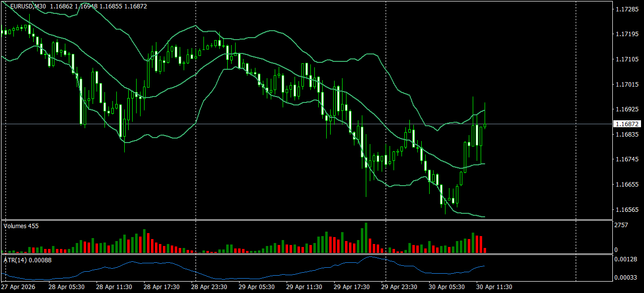Click the 30 Apr 11:30 time label
Screen dimensions: 644x293
pos(494,287)
